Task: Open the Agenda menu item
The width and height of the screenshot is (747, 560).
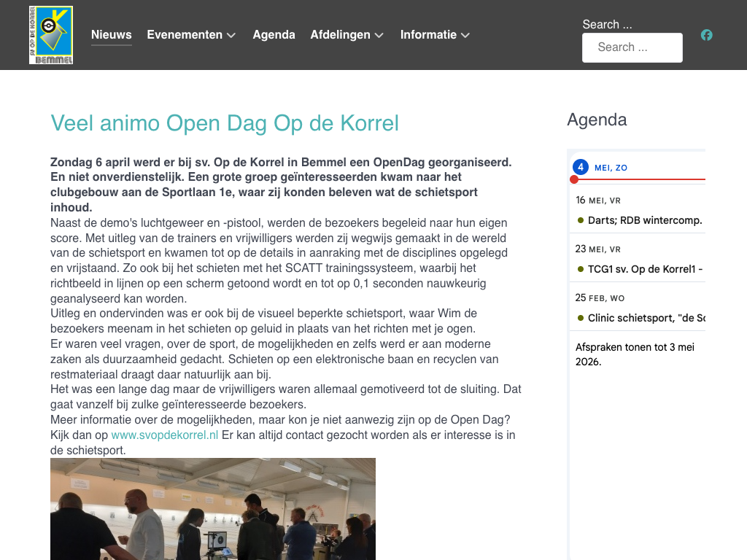Action: [x=274, y=34]
